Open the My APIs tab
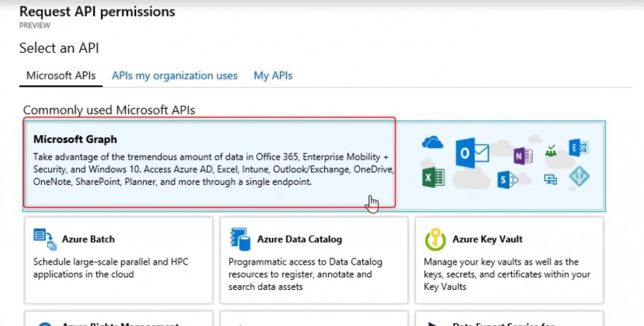 tap(273, 75)
